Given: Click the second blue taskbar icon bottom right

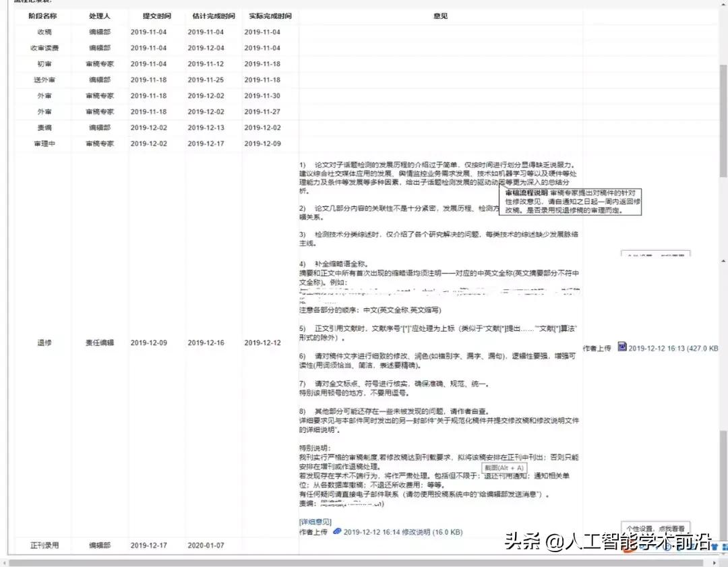Looking at the screenshot, I should [725, 546].
